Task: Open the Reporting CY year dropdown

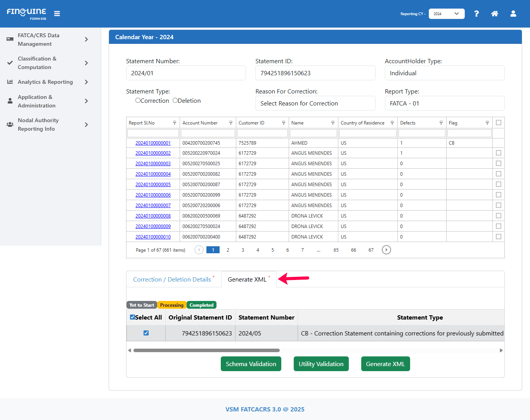Action: pyautogui.click(x=446, y=14)
